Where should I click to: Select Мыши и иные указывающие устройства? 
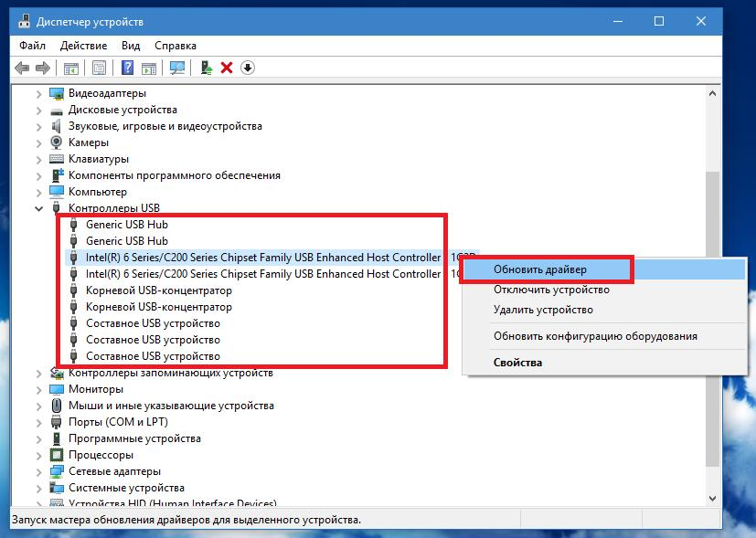click(x=171, y=406)
